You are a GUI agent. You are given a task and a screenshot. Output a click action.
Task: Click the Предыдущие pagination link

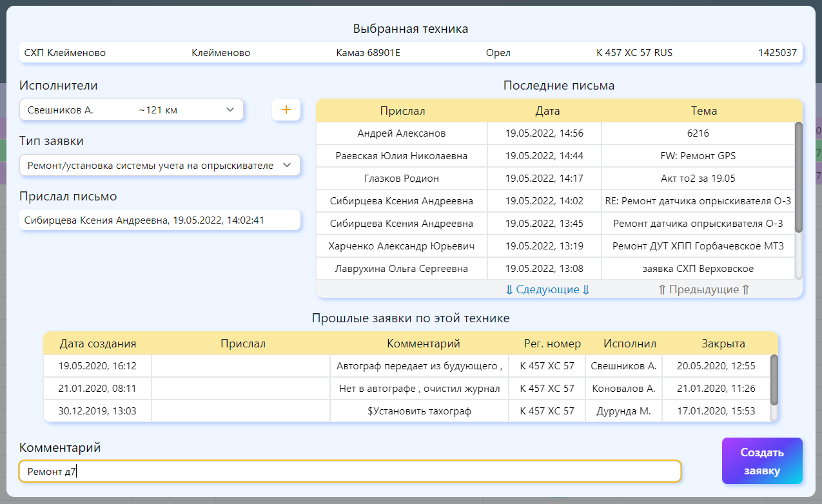[703, 289]
